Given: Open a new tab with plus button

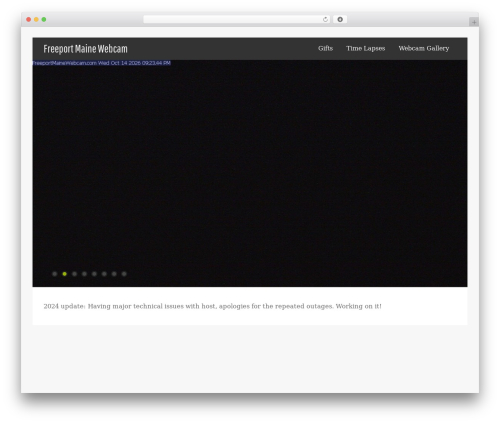Looking at the screenshot, I should point(474,22).
